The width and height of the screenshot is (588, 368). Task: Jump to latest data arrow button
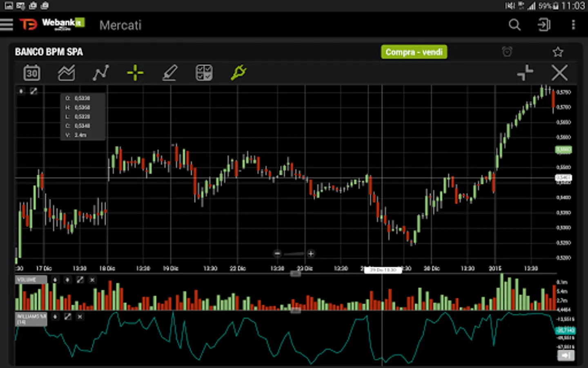point(566,355)
